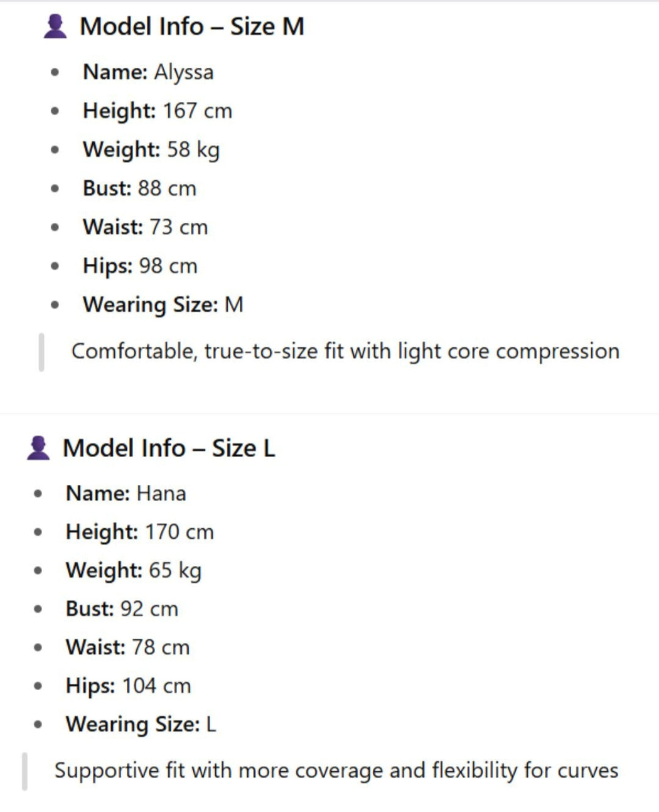The width and height of the screenshot is (659, 812).
Task: Select the 'Name: Hana' list item
Action: pos(126,494)
